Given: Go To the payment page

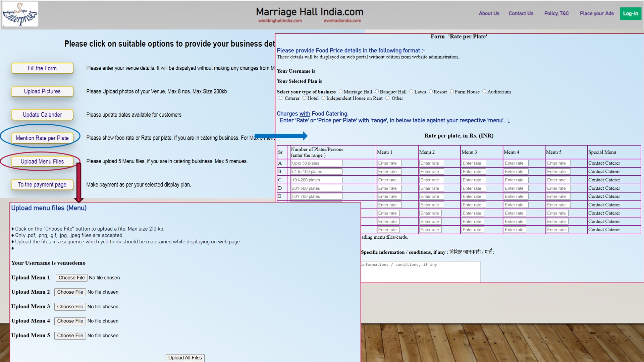Looking at the screenshot, I should [42, 184].
